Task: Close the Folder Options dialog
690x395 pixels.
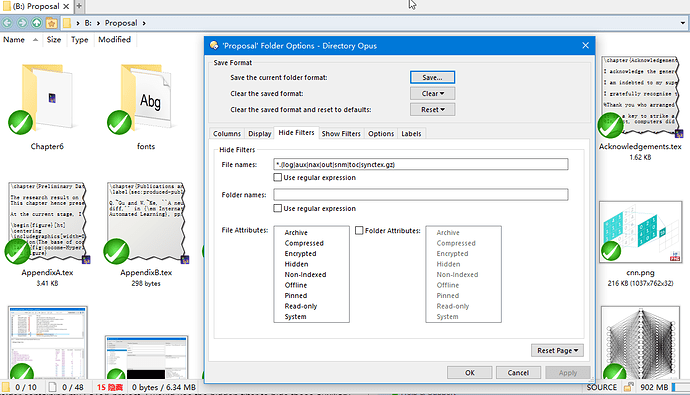Action: (x=585, y=45)
